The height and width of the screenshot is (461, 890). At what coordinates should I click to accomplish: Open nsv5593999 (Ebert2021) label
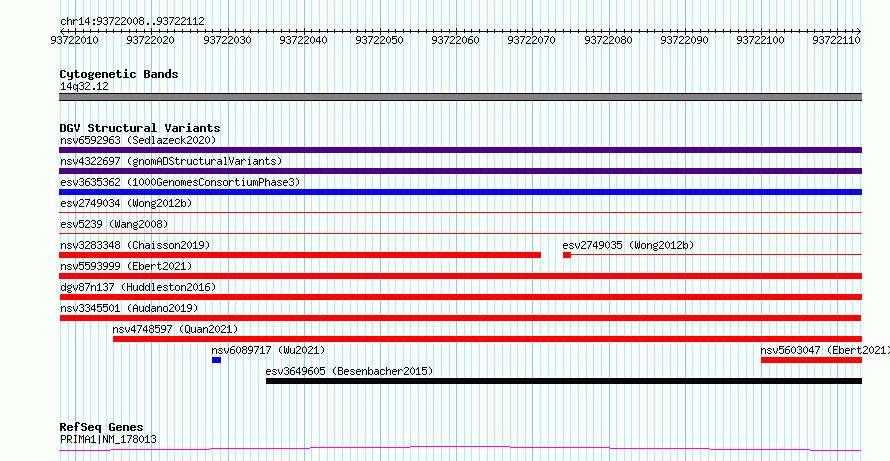point(126,266)
